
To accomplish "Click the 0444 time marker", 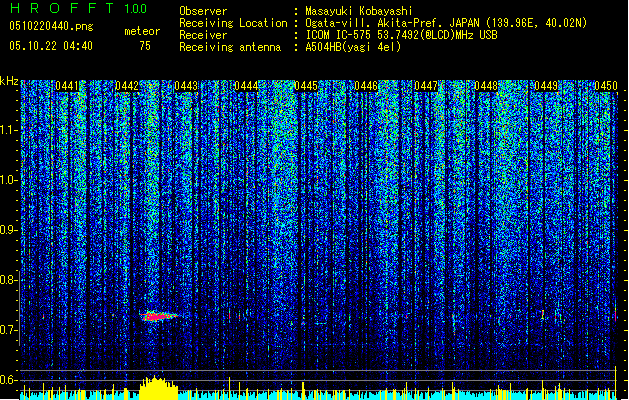I will (x=246, y=86).
